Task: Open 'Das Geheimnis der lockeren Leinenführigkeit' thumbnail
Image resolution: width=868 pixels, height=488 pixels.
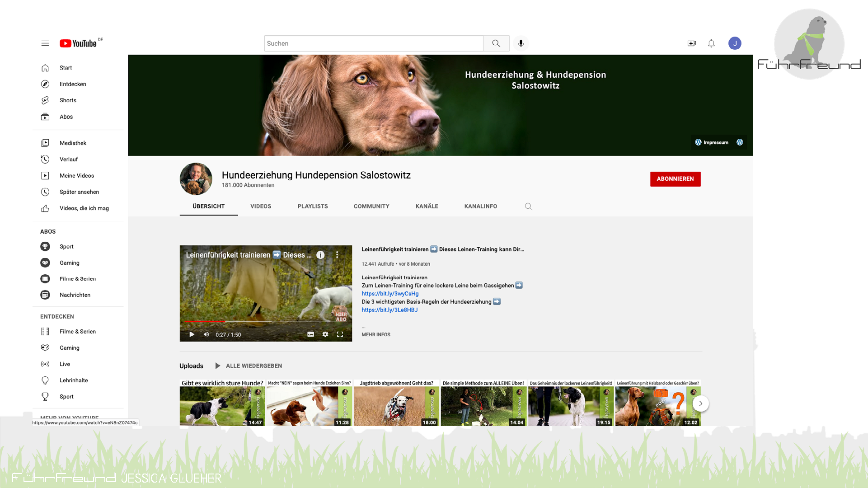Action: 571,403
